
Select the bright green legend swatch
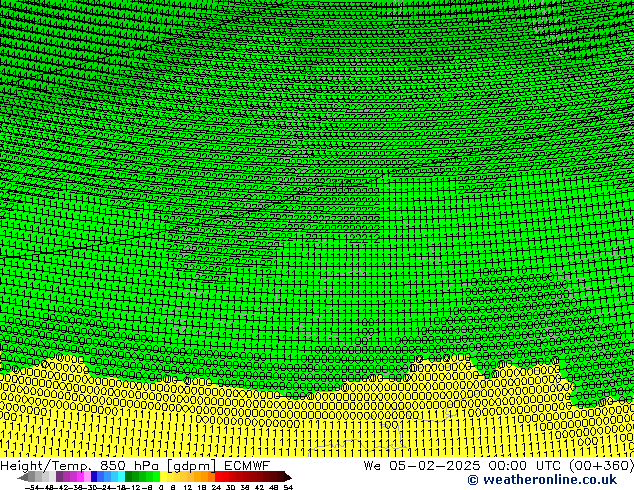coord(156,476)
